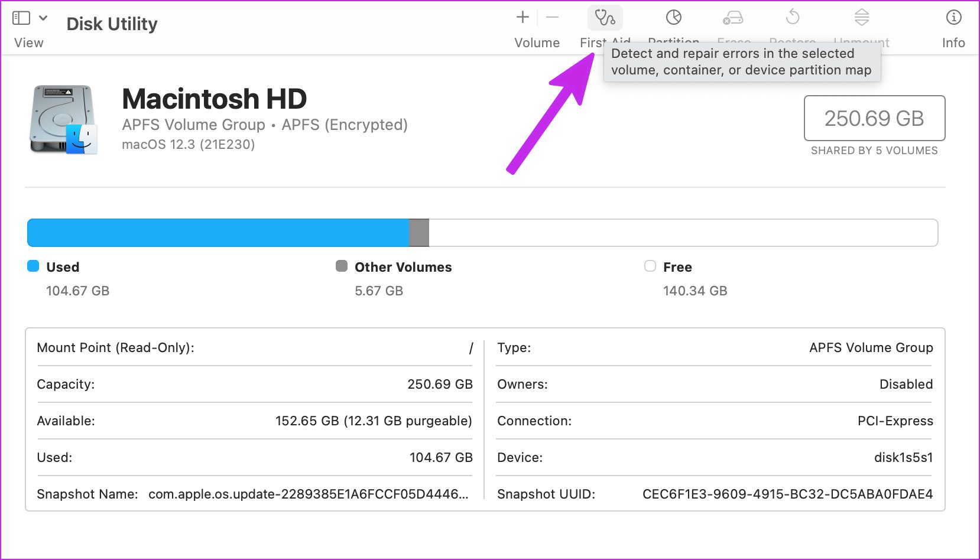Viewport: 980px width, 560px height.
Task: Click the 250.69 GB capacity box
Action: click(874, 118)
